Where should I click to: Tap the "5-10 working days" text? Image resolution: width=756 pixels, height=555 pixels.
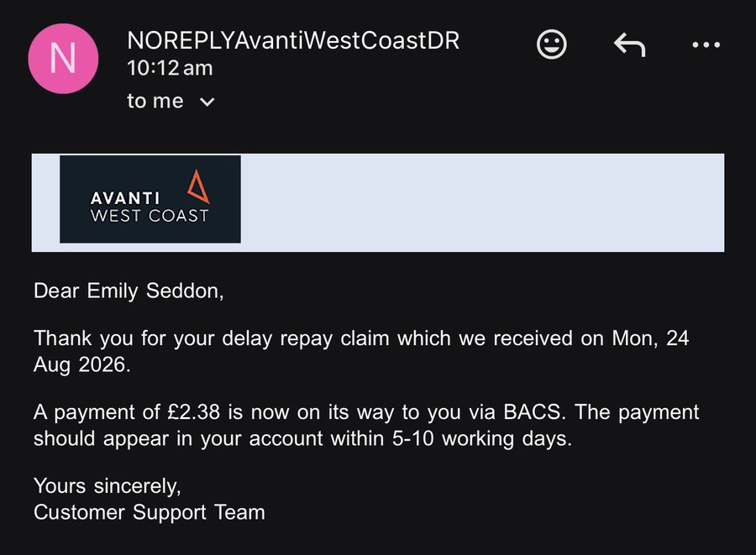(481, 439)
